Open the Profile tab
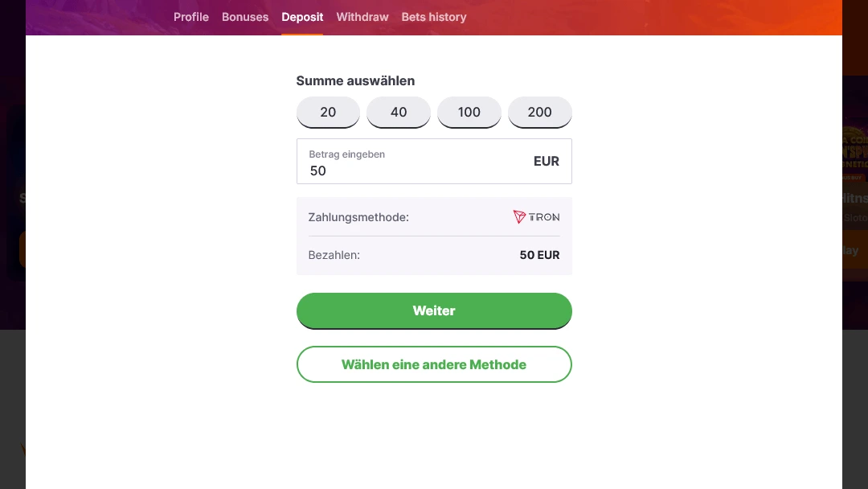The image size is (868, 489). tap(191, 17)
